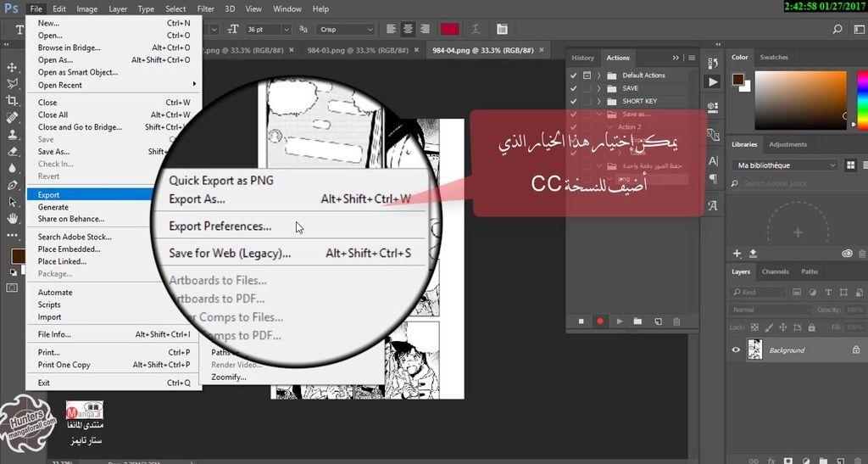Screen dimensions: 868x464
Task: Select the Hand tool
Action: pyautogui.click(x=12, y=218)
